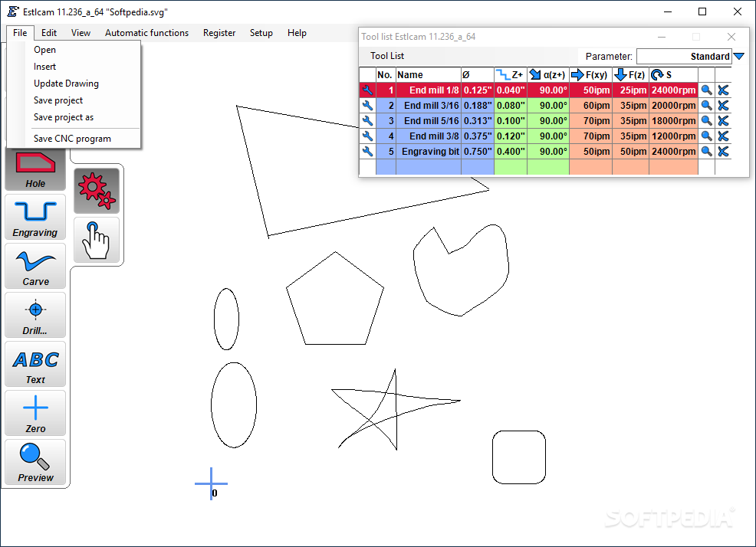Open the File menu
The height and width of the screenshot is (547, 756).
[20, 33]
